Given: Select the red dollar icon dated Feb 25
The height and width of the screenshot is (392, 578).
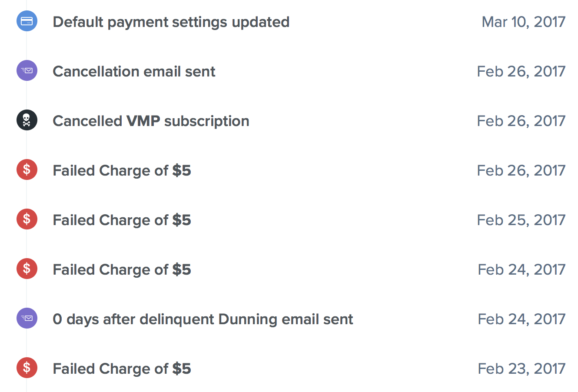Looking at the screenshot, I should (x=27, y=219).
